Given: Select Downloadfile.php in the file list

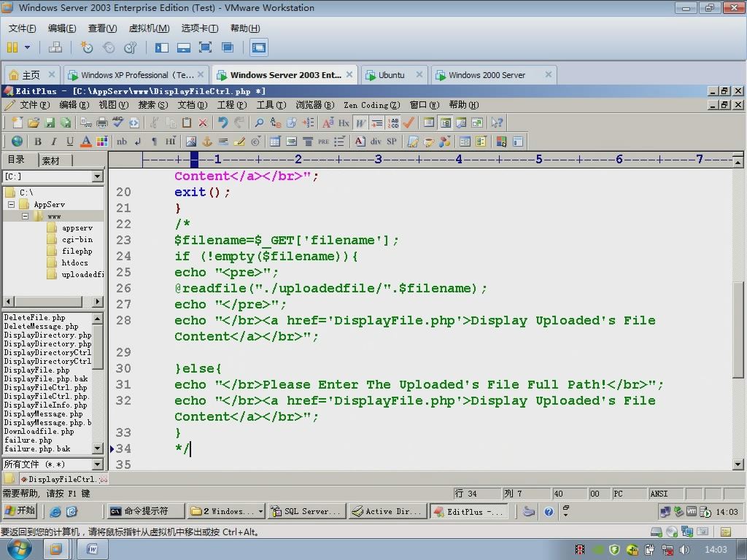Looking at the screenshot, I should (39, 432).
